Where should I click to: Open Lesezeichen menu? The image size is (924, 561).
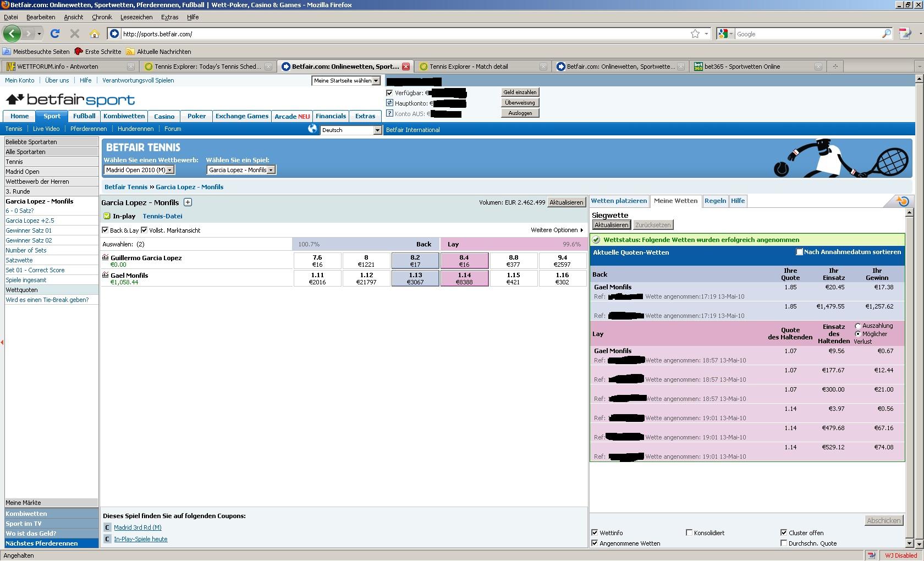coord(136,17)
